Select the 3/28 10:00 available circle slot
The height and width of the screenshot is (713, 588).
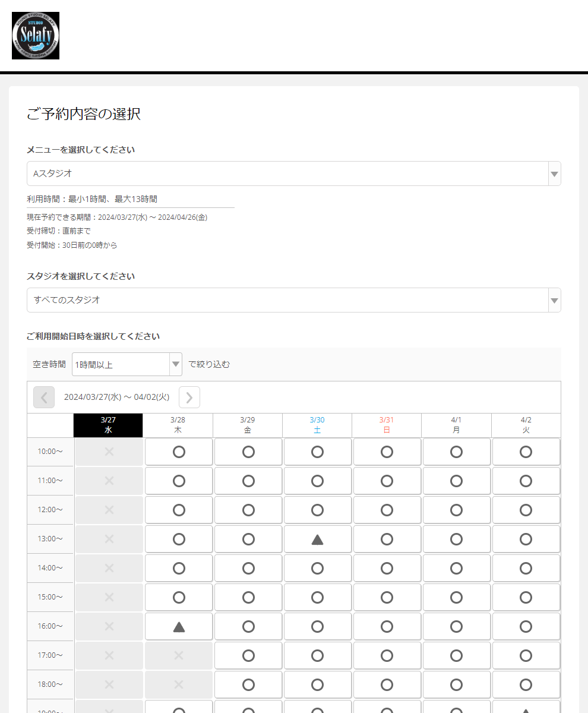(179, 452)
